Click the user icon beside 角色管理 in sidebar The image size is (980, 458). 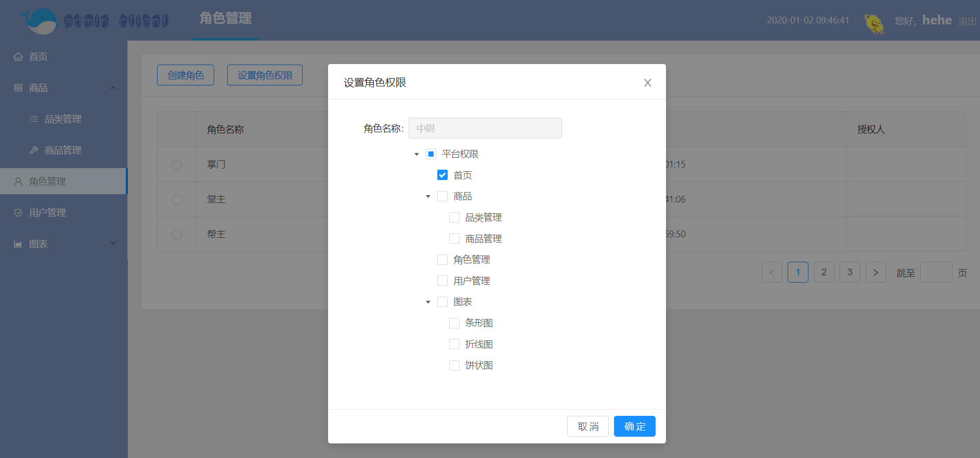(x=18, y=181)
